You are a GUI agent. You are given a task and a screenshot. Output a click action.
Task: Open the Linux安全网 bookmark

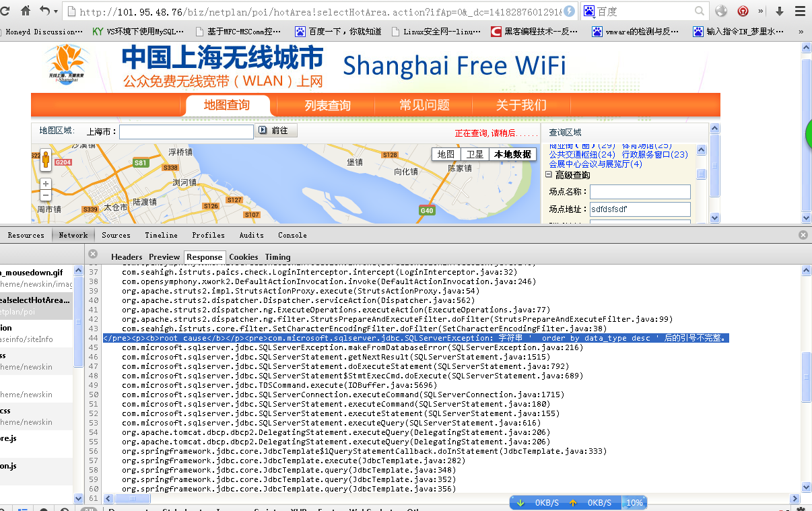click(x=436, y=32)
